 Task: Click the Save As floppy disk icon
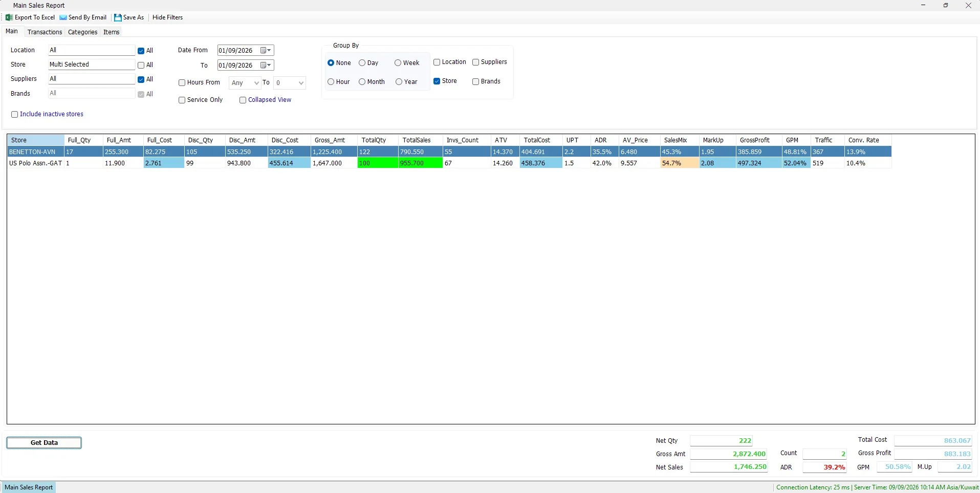(118, 17)
